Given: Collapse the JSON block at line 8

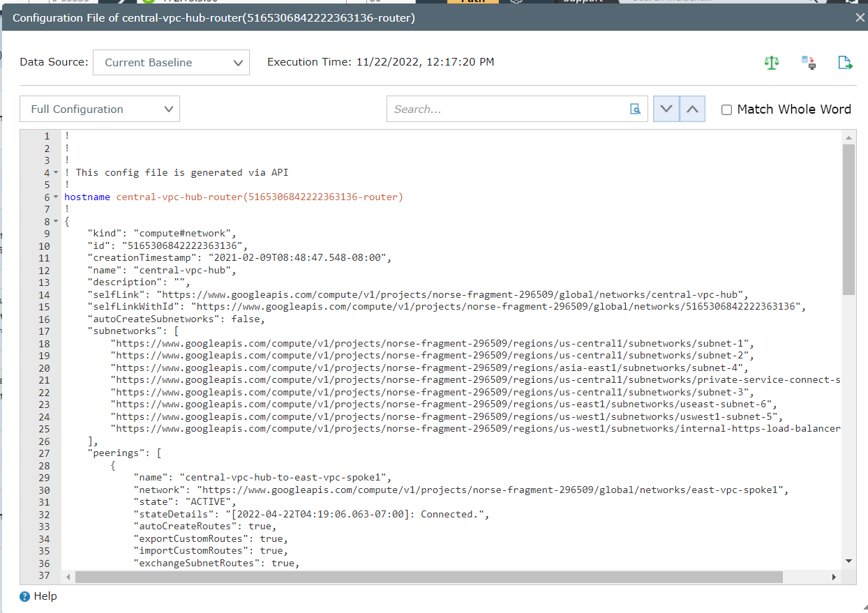Looking at the screenshot, I should (x=55, y=221).
